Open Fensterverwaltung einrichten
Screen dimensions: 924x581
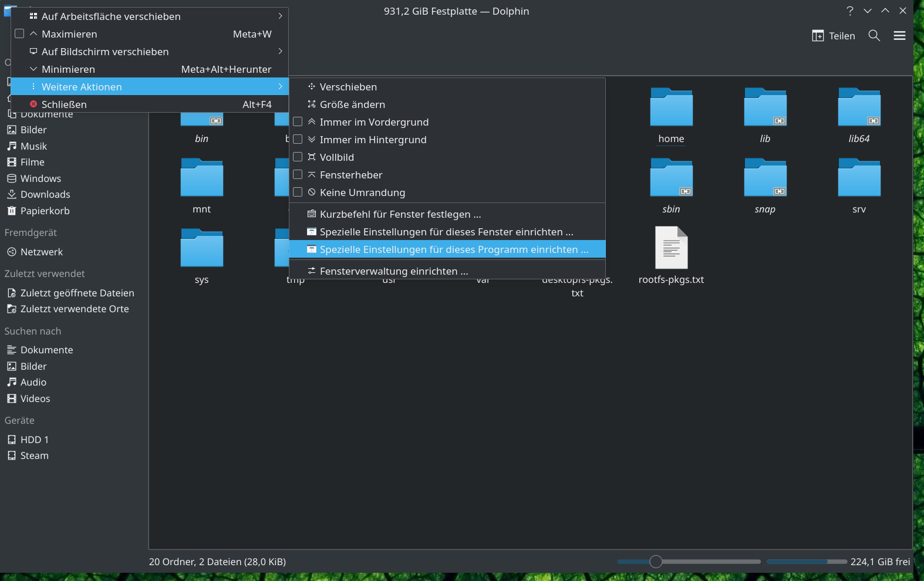[447, 271]
